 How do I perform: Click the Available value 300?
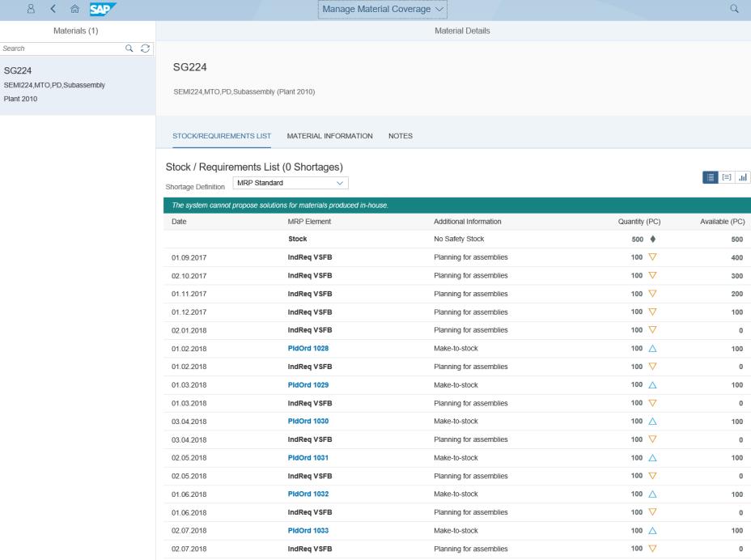click(x=736, y=276)
